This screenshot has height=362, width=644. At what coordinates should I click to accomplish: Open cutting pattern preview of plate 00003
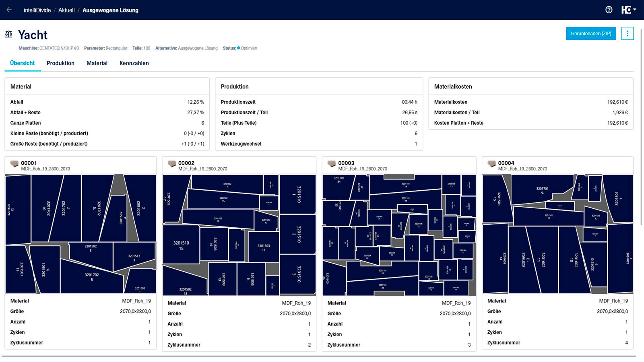pyautogui.click(x=399, y=235)
